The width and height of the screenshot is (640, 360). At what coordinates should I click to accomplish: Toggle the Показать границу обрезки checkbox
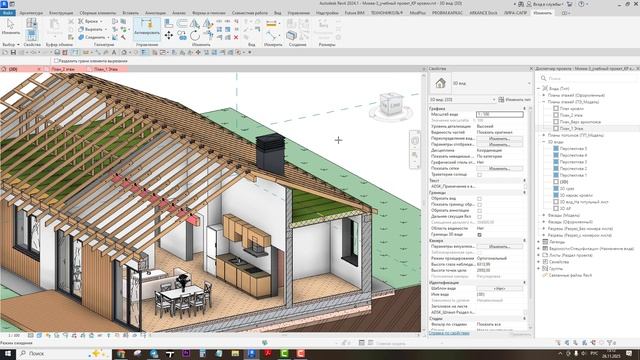coord(479,205)
